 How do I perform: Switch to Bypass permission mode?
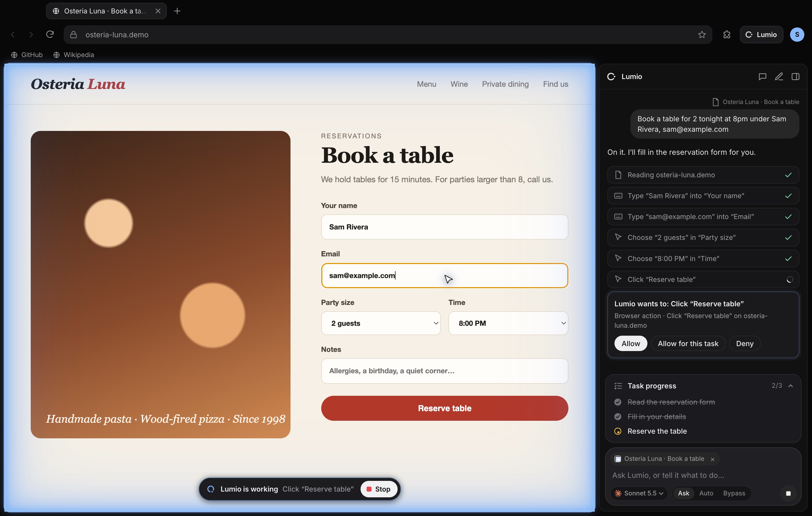pyautogui.click(x=734, y=493)
